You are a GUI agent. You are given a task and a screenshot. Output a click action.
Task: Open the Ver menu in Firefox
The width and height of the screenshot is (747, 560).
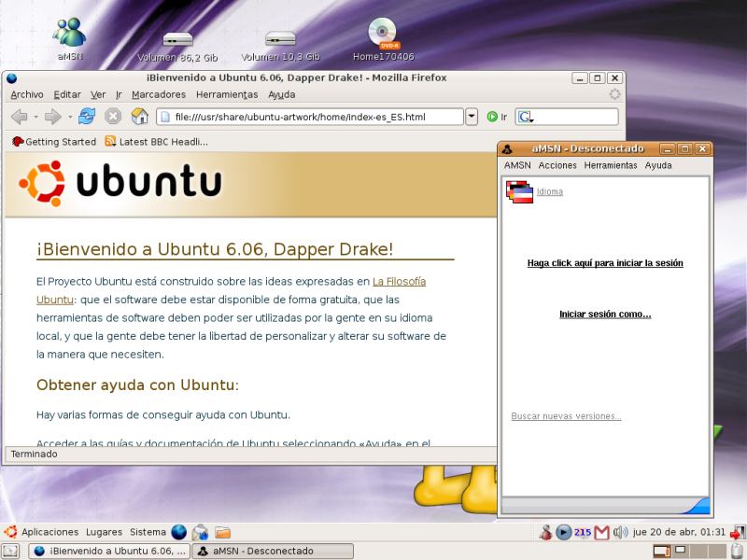(x=98, y=95)
